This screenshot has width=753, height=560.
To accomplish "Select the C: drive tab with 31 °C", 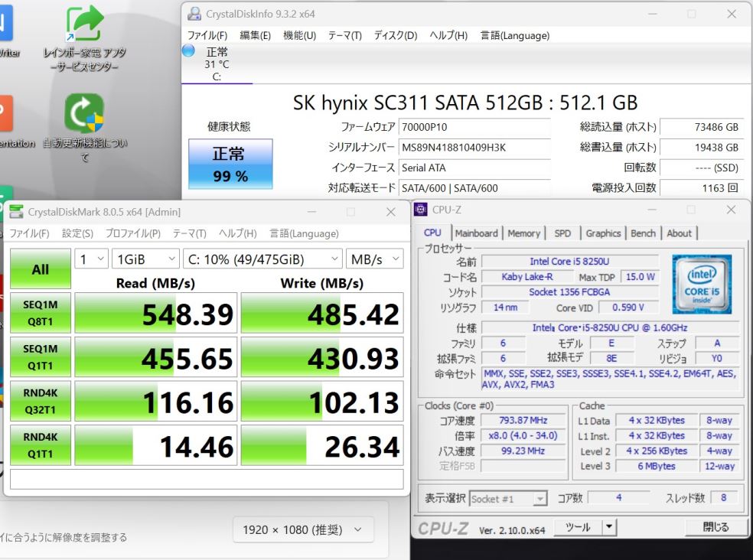I will coord(217,63).
